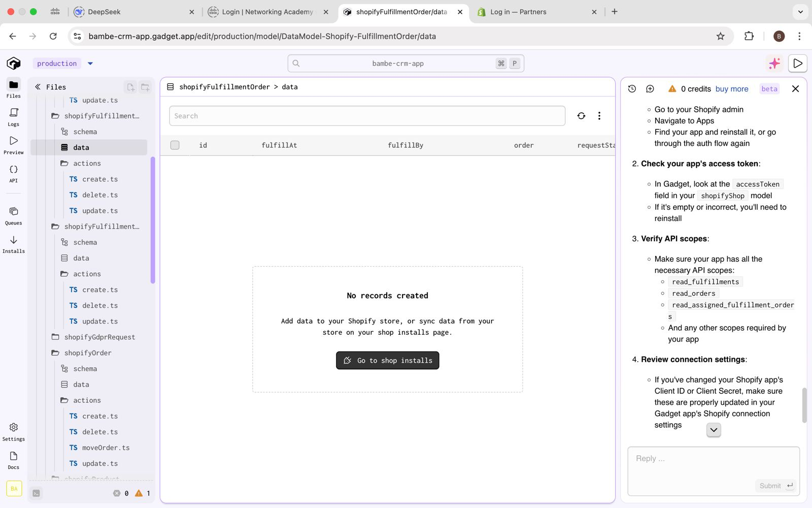Toggle the pink sparkle AI assistant icon

point(774,63)
